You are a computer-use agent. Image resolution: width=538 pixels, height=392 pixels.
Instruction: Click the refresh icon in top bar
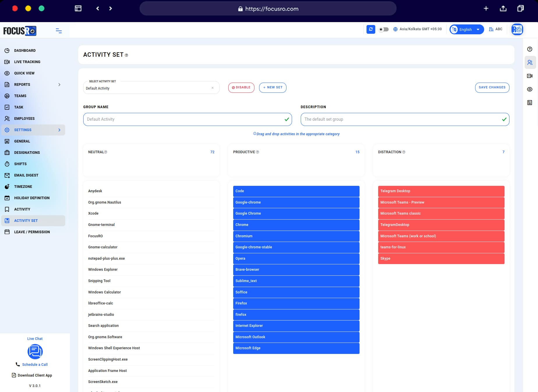(371, 29)
